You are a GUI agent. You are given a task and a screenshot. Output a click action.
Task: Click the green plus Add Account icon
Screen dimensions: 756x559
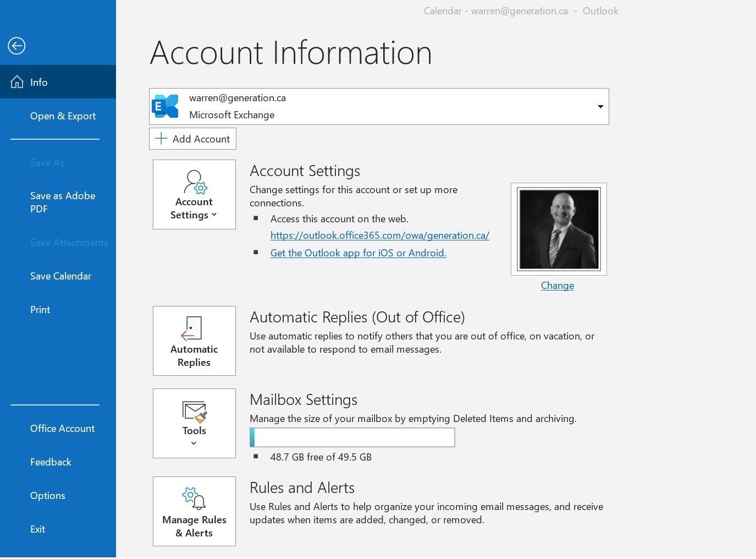coord(161,139)
